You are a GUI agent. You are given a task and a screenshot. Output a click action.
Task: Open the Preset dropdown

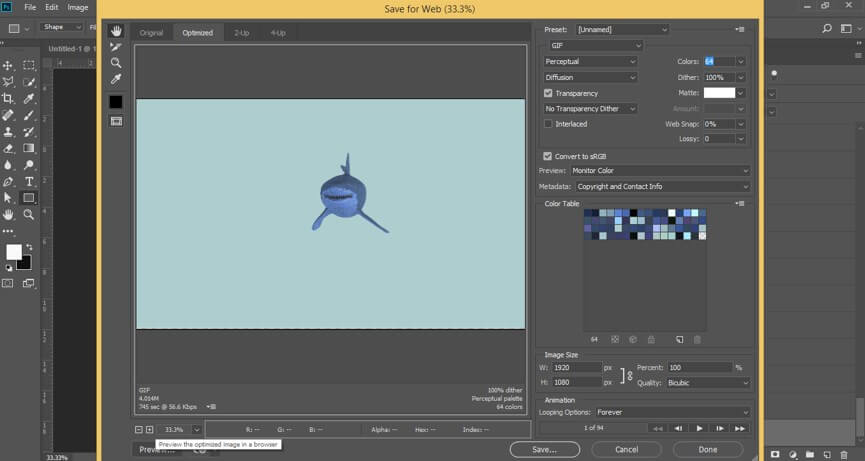coord(622,30)
